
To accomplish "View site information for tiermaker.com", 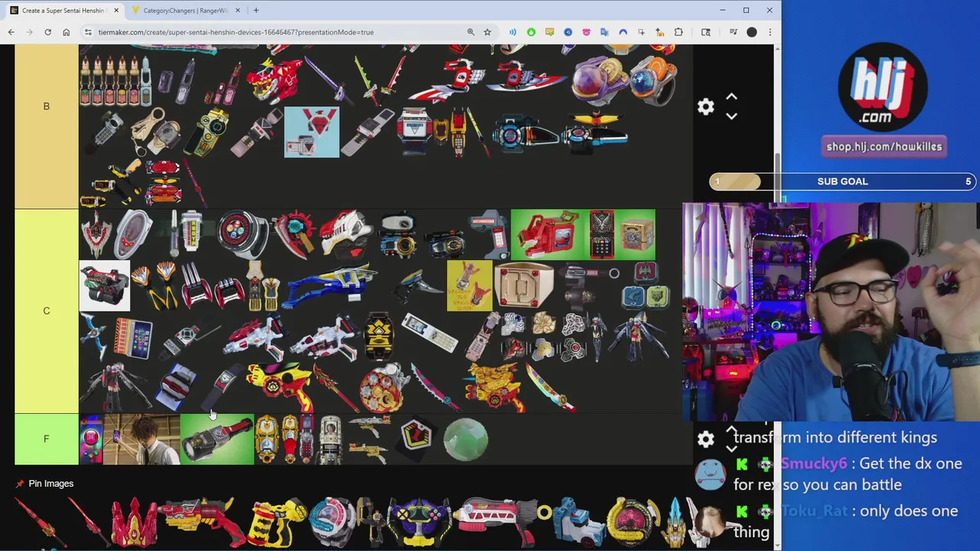I will point(88,32).
